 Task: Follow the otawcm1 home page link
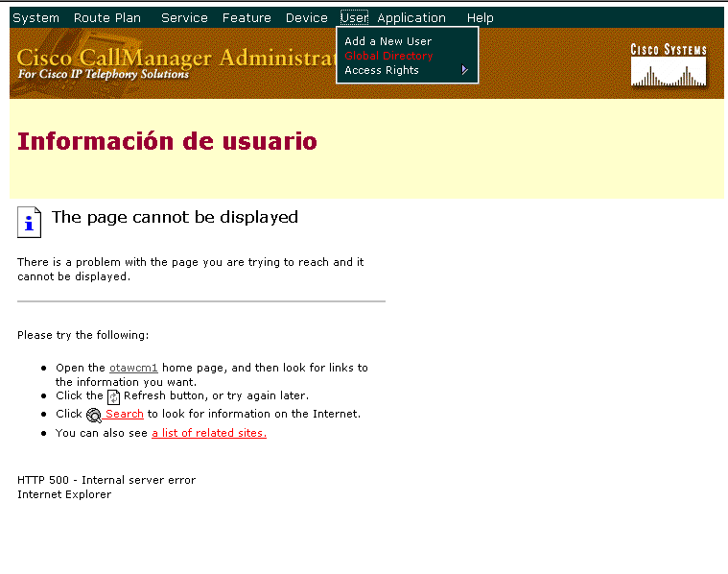click(x=133, y=368)
